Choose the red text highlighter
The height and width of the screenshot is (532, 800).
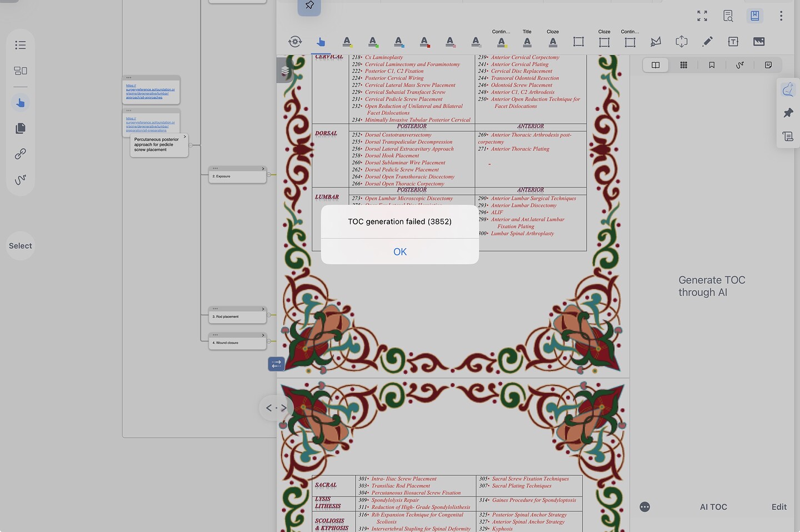pyautogui.click(x=424, y=42)
